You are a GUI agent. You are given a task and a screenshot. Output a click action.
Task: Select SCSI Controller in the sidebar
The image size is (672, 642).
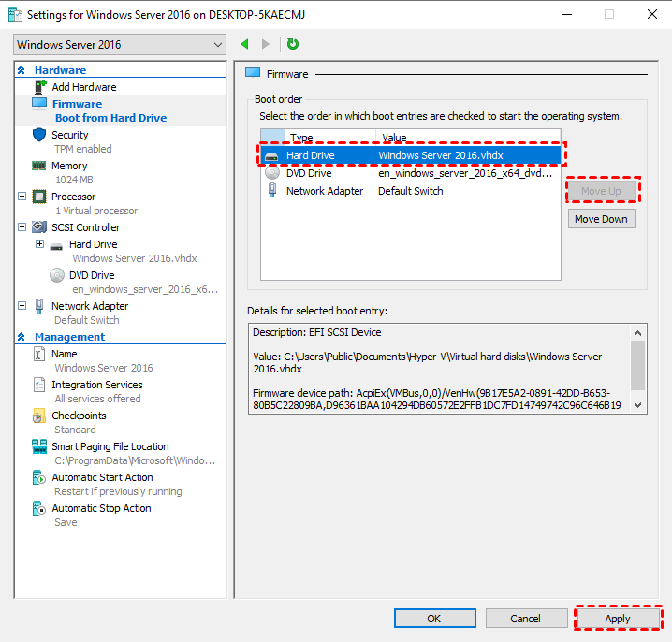tap(86, 227)
